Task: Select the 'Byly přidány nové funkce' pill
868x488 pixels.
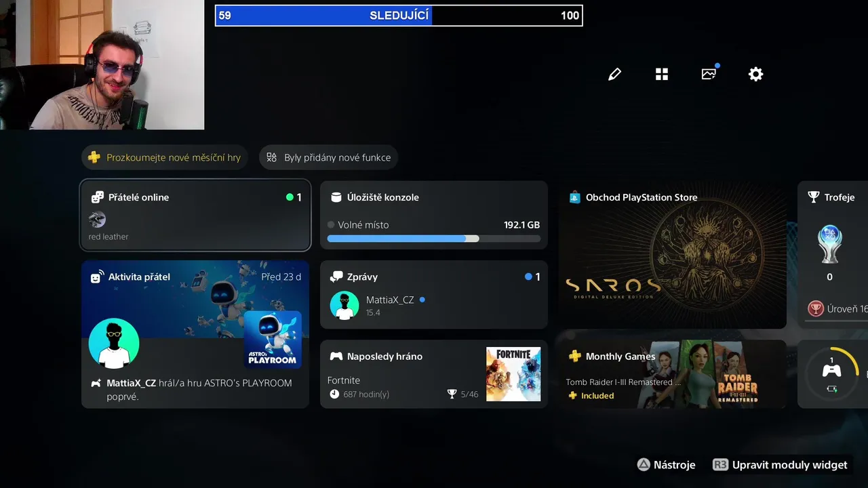Action: coord(329,157)
